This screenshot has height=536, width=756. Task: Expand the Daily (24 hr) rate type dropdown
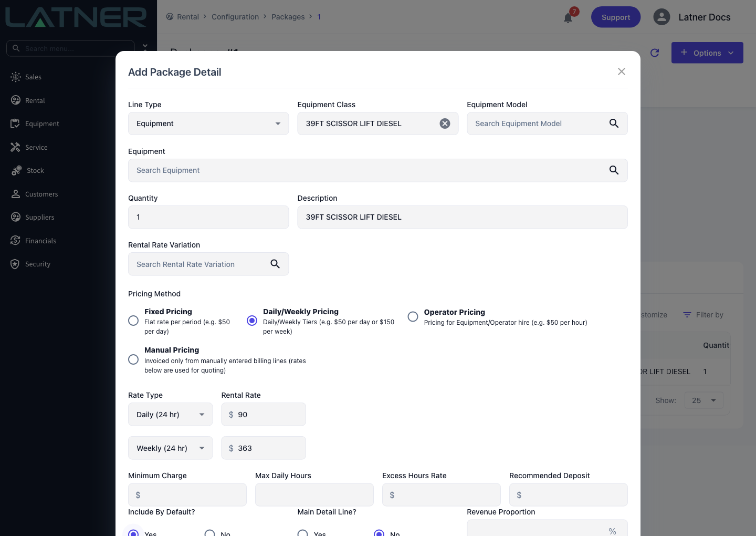171,415
